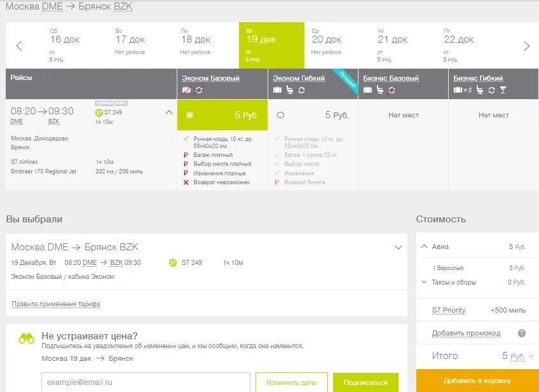Click crossed-out exchange icon under Эконом Базовый
Screen dimensions: 539x392
(x=198, y=90)
